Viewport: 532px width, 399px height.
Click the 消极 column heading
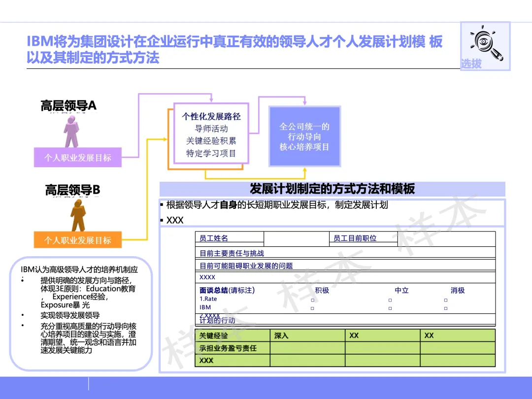pyautogui.click(x=457, y=290)
